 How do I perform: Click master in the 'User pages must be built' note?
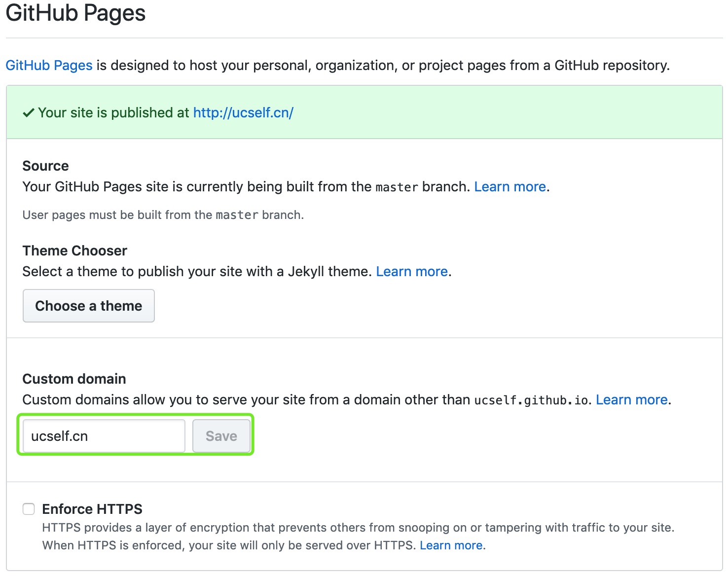pyautogui.click(x=237, y=216)
